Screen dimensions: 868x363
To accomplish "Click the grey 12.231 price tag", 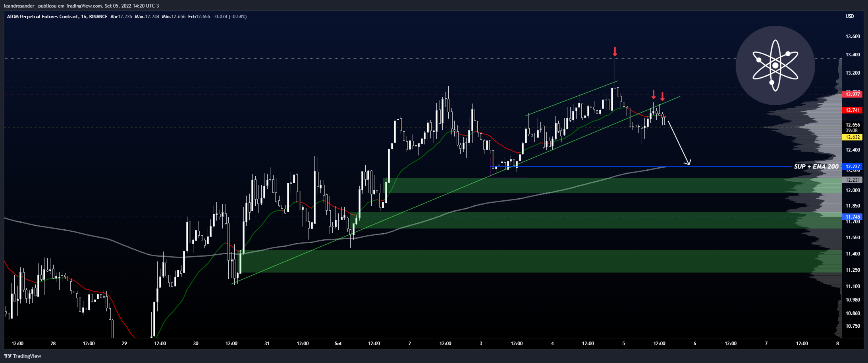I will click(853, 180).
